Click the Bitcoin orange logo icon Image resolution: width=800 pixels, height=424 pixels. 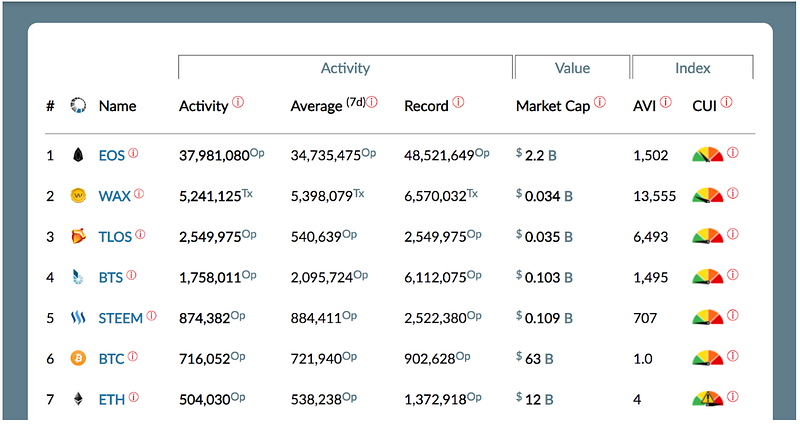point(77,358)
